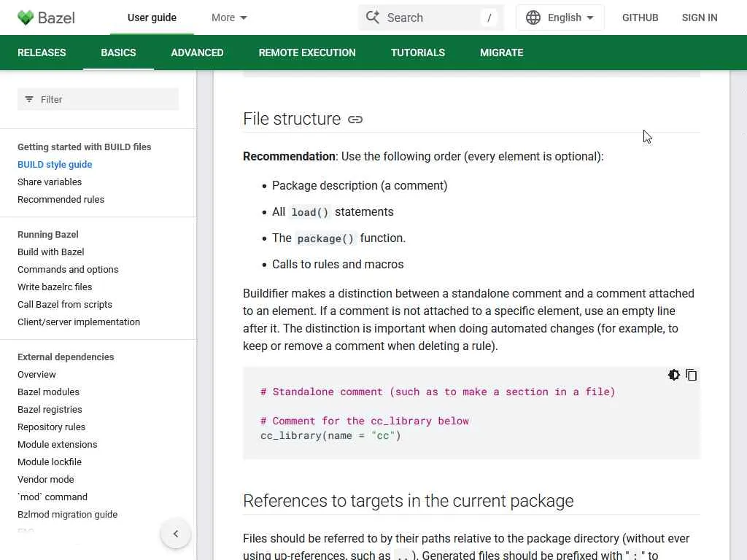Toggle dark code theme icon
Screen dimensions: 747x560
tap(674, 375)
